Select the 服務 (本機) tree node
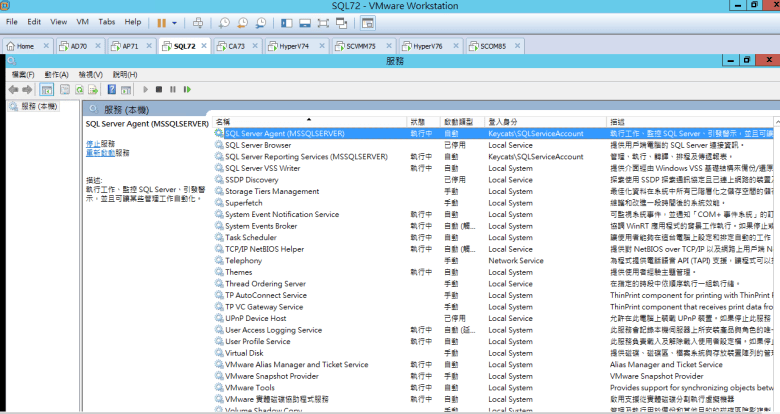Screen dimensions: 780x414 coord(34,108)
